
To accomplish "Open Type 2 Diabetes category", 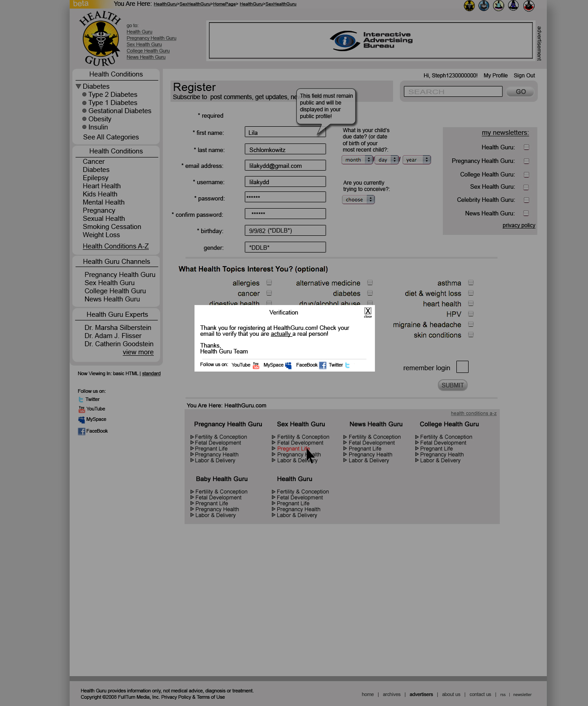I will (113, 94).
